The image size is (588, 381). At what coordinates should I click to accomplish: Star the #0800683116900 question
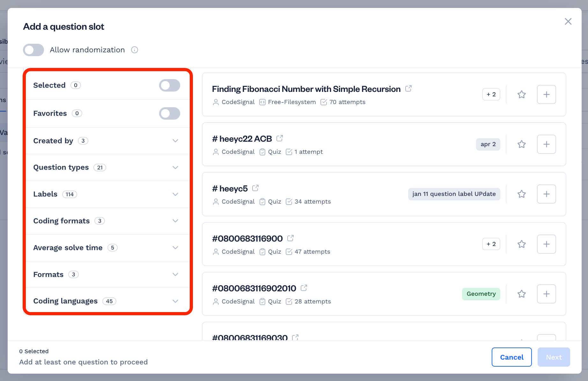point(521,244)
